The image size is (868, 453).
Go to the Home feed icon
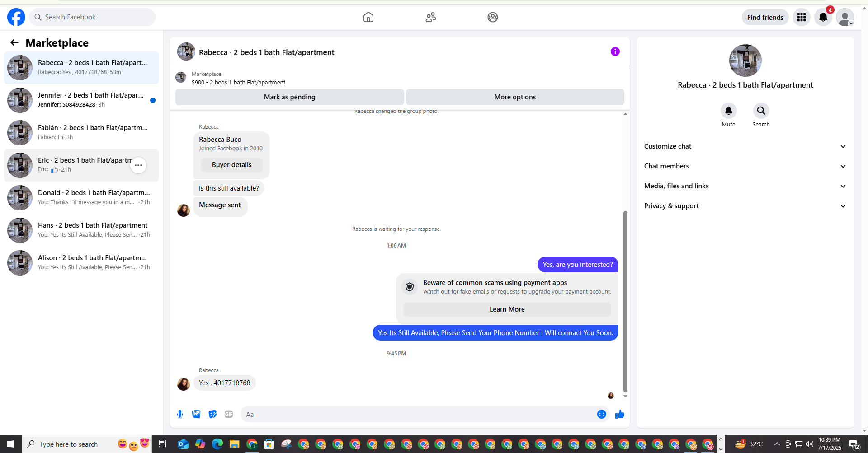(x=368, y=17)
